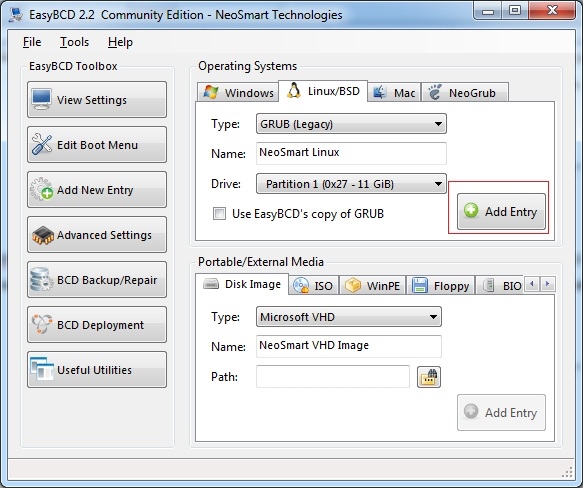This screenshot has width=583, height=488.
Task: Click the NeoSmart VHD Image name field
Action: click(x=349, y=346)
